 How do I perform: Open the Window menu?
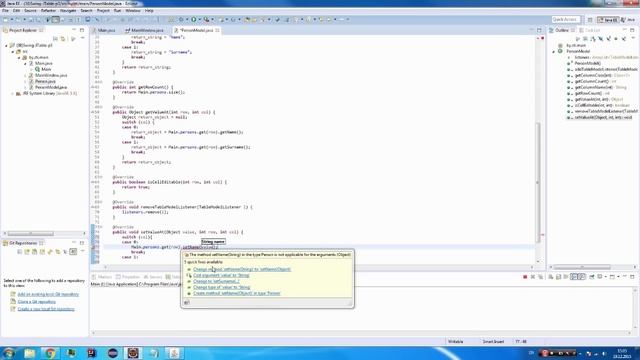click(x=133, y=11)
